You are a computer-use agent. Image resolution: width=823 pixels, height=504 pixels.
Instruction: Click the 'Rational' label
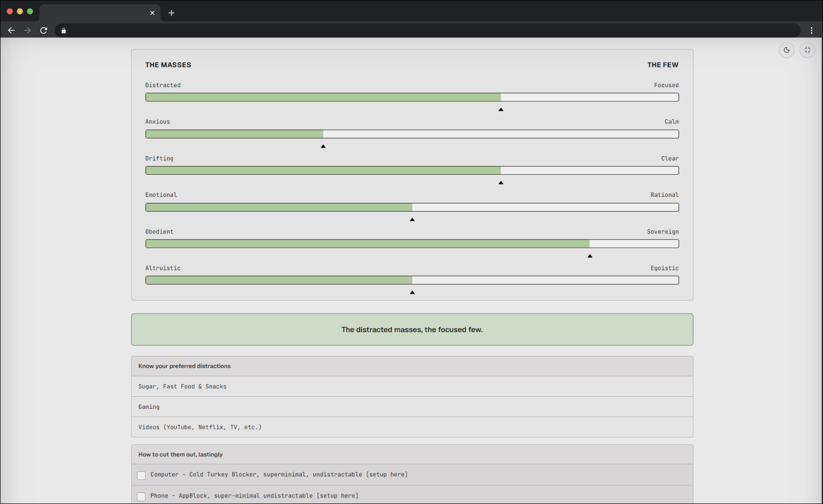(x=664, y=195)
